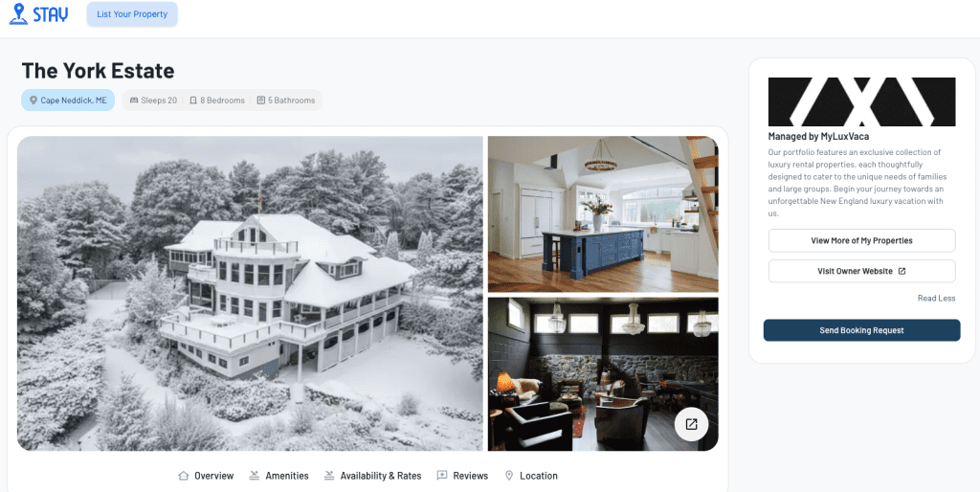Image resolution: width=980 pixels, height=492 pixels.
Task: Click the external link icon on Visit Owner Website
Action: click(902, 271)
